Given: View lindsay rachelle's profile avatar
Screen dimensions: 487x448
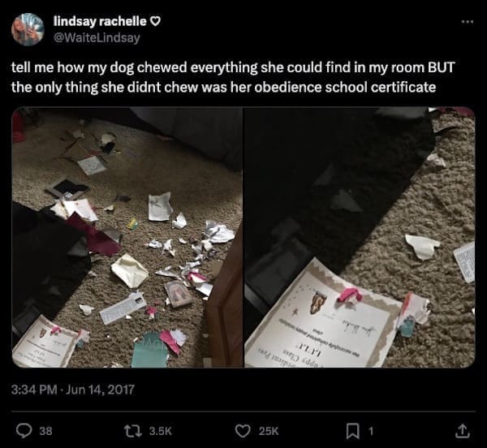Looking at the screenshot, I should [x=28, y=30].
